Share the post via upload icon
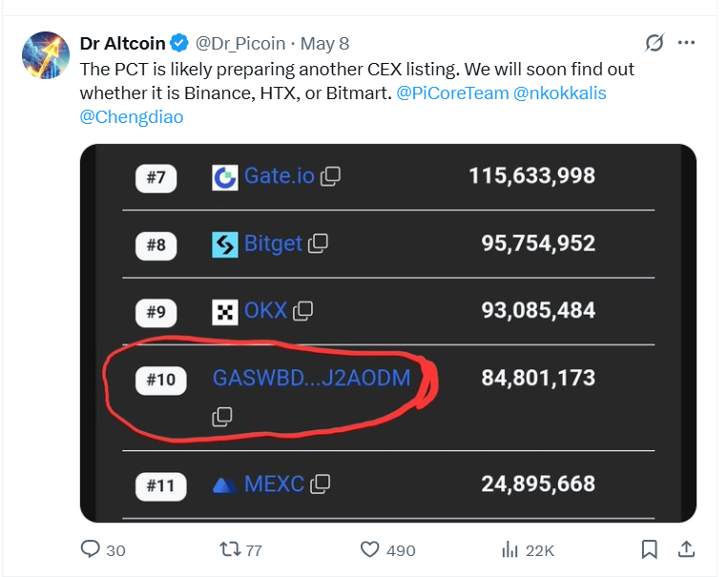Viewport: 728px width, 577px height. pos(685,549)
